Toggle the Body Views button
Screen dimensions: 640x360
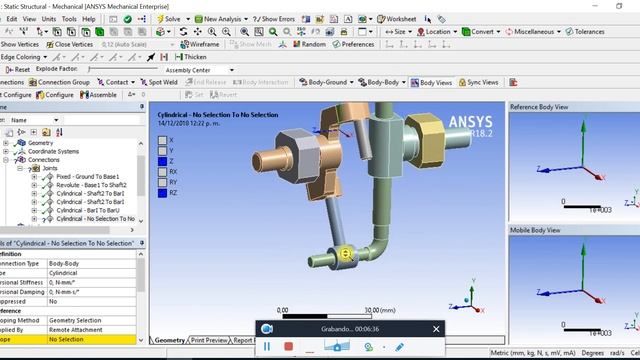click(431, 82)
